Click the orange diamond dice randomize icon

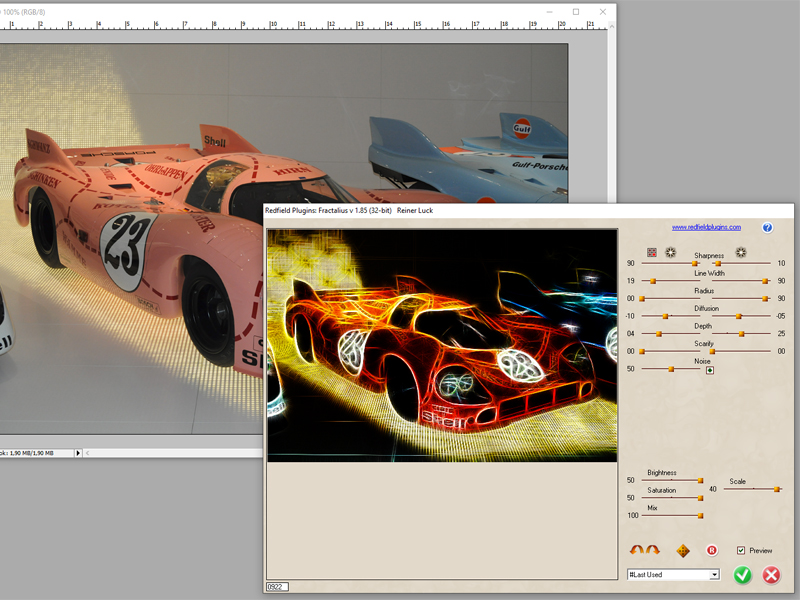(683, 550)
